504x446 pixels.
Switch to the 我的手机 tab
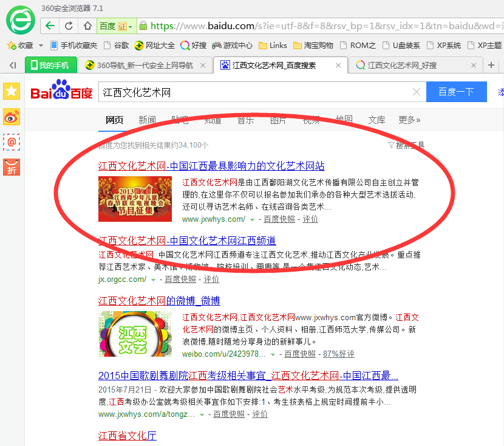click(x=51, y=65)
